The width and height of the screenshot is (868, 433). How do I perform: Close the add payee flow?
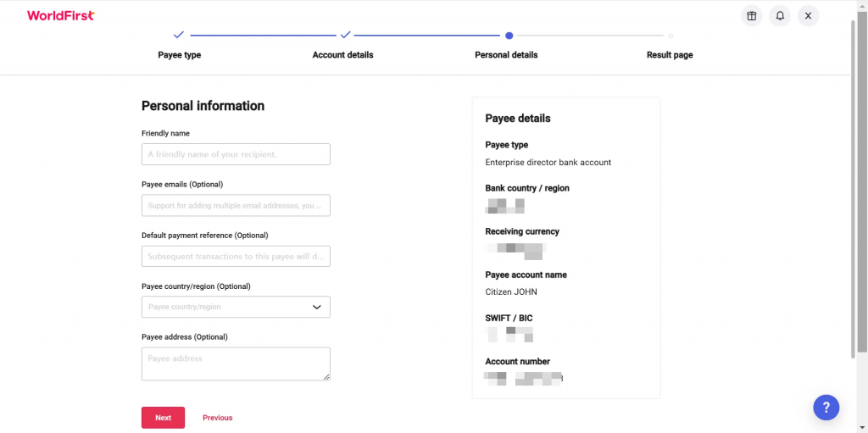808,16
